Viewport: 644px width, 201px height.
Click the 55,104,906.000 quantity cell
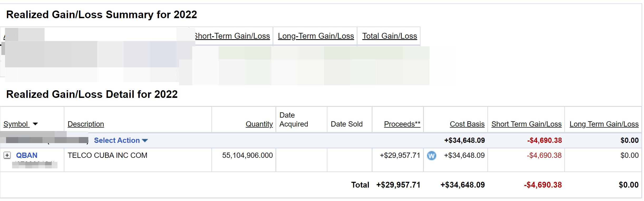point(247,155)
